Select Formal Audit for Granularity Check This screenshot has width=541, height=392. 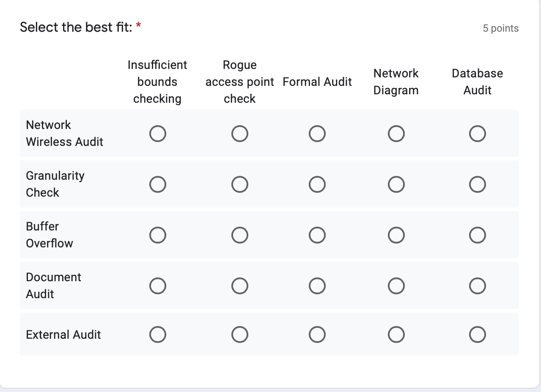[x=317, y=184]
